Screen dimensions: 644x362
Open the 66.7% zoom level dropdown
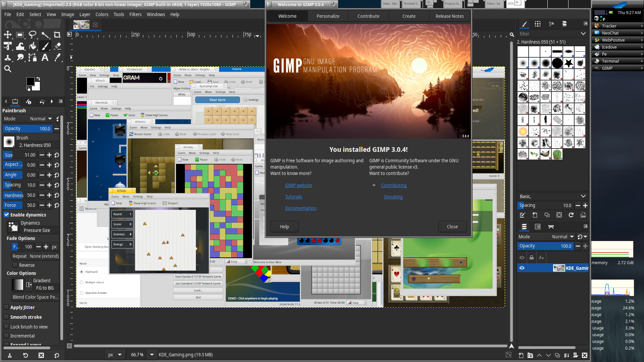[152, 355]
